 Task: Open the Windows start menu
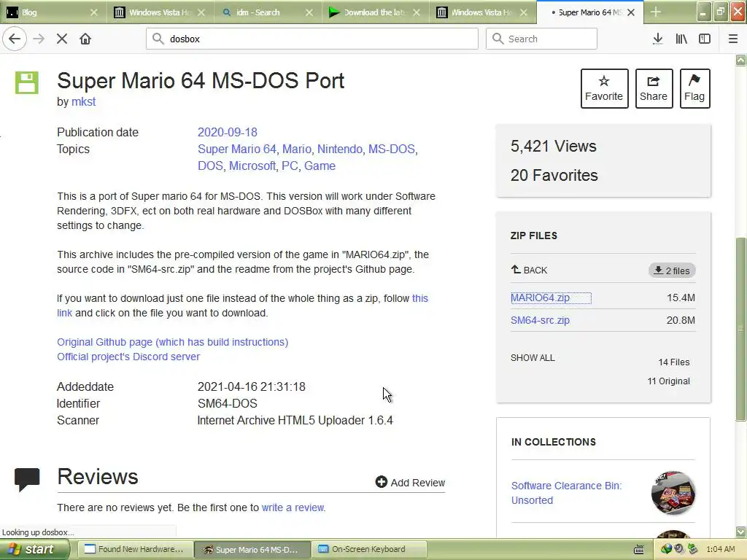tap(34, 549)
